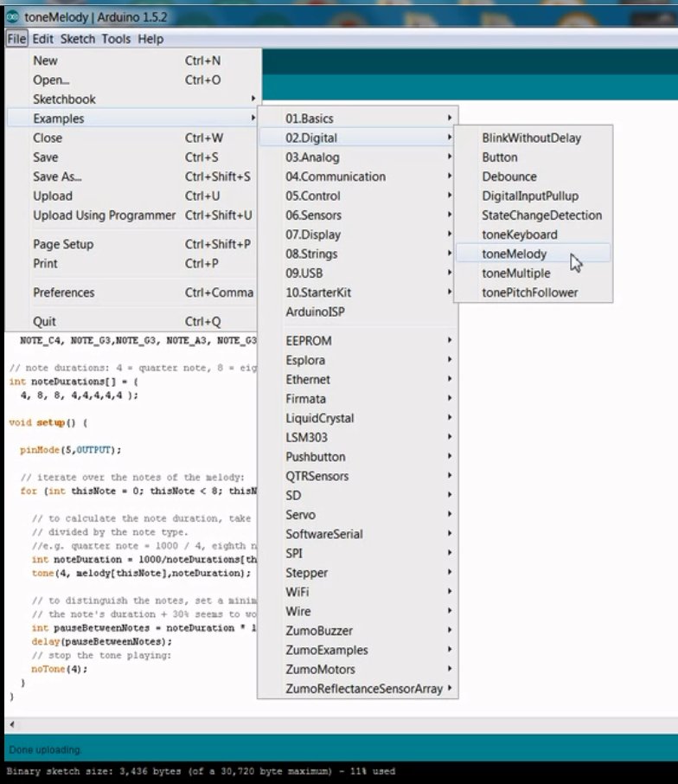Open the Debounce example sketch
The height and width of the screenshot is (784, 678).
[533, 177]
